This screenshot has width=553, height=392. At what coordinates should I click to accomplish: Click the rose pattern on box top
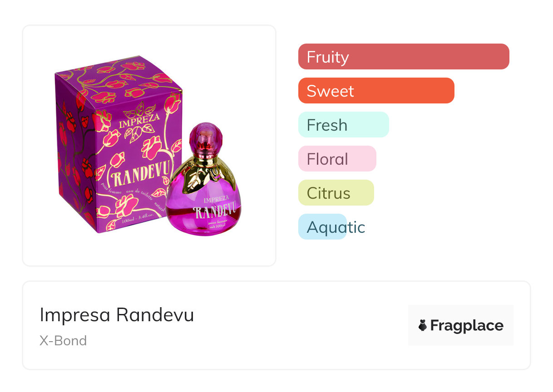(118, 79)
